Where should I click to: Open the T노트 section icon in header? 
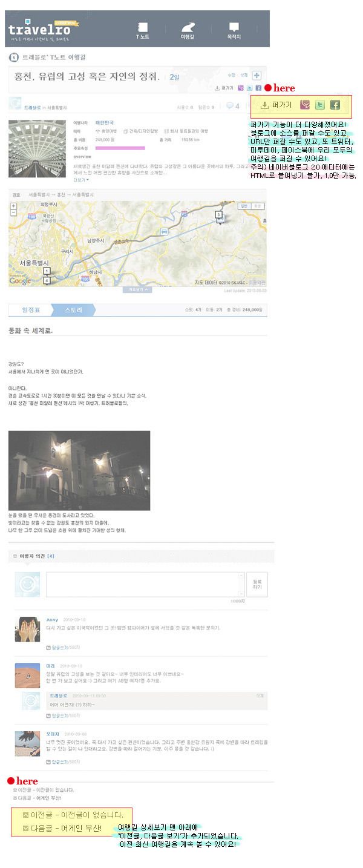(x=143, y=27)
